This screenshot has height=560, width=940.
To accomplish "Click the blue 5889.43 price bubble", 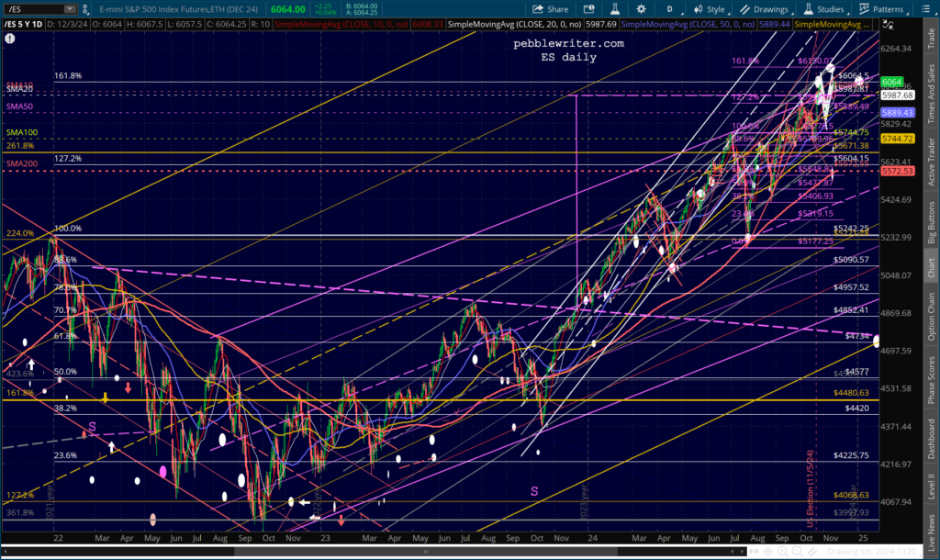I will pos(898,113).
